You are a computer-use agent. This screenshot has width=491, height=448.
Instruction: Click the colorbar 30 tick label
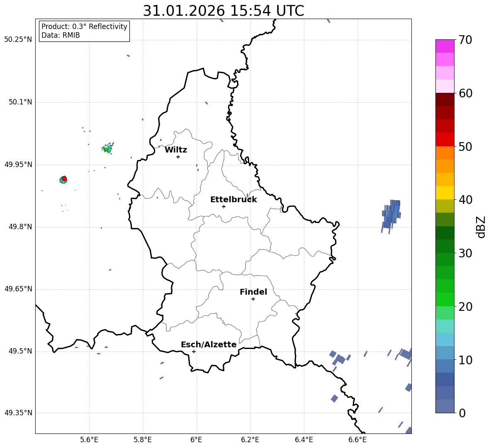(465, 253)
